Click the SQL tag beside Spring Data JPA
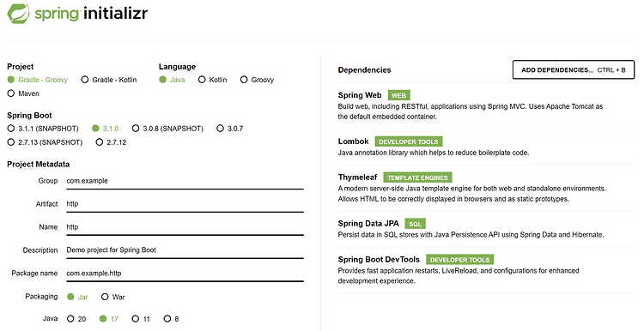The width and height of the screenshot is (644, 331). (415, 224)
